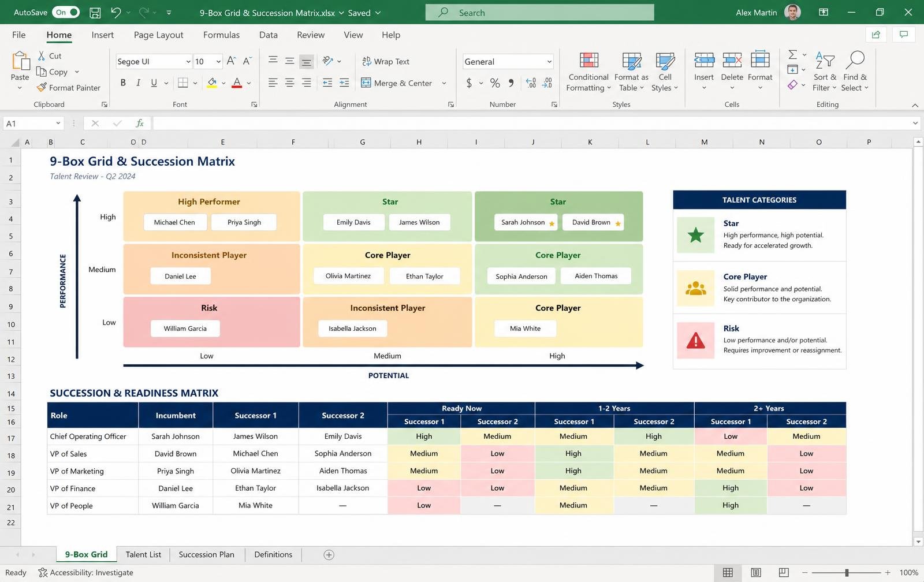Image resolution: width=924 pixels, height=582 pixels.
Task: Switch to the Succession Plan sheet tab
Action: tap(206, 554)
